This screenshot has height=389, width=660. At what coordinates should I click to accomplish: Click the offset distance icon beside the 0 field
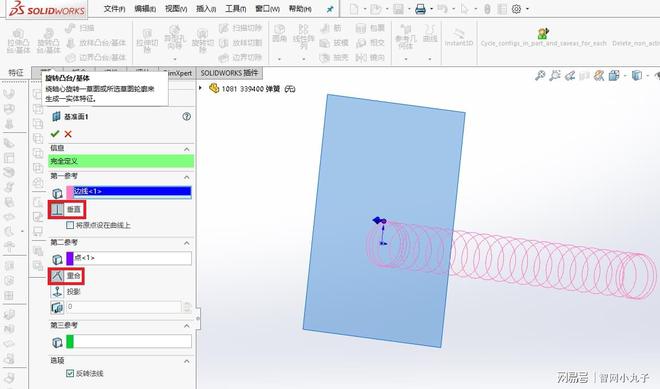[x=57, y=307]
